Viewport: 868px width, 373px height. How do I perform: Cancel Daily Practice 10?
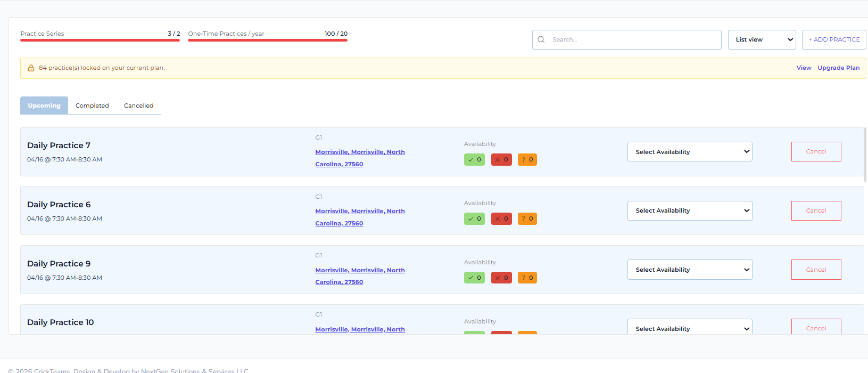click(816, 327)
